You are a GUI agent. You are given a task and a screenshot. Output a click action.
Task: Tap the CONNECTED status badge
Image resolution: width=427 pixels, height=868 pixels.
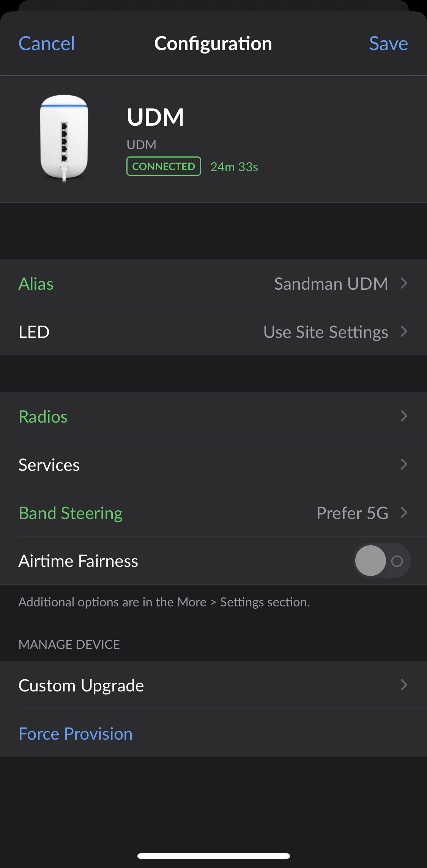tap(164, 166)
